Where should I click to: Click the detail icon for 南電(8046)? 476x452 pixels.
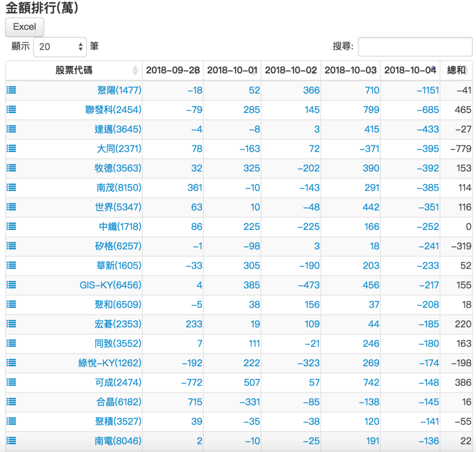coord(10,441)
